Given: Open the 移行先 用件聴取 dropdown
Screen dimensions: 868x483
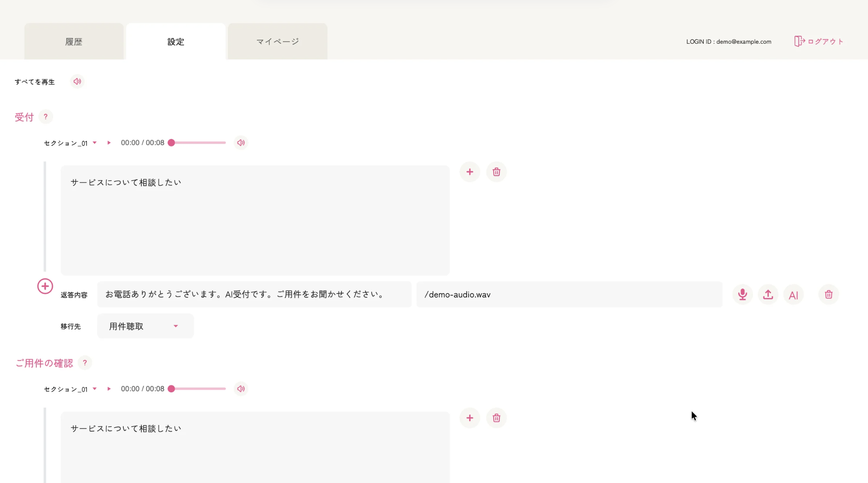Looking at the screenshot, I should [x=145, y=326].
